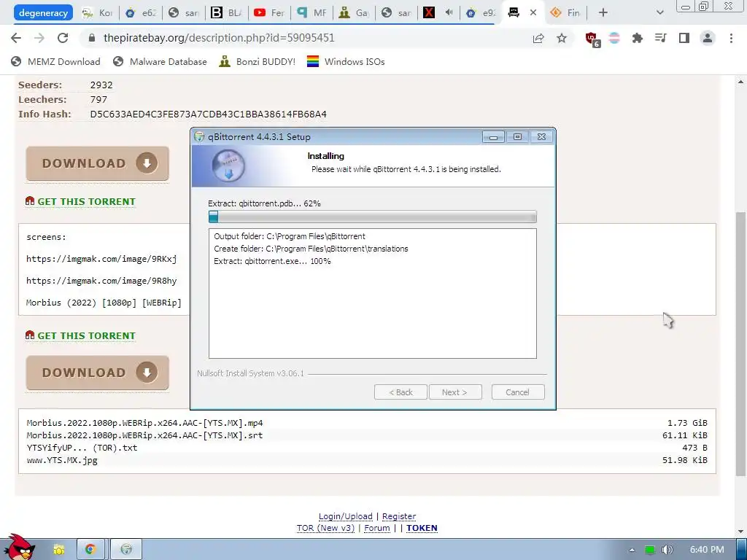Click lower GET THIS TORRENT magnet link
Screen dimensions: 747x560
pyautogui.click(x=80, y=335)
